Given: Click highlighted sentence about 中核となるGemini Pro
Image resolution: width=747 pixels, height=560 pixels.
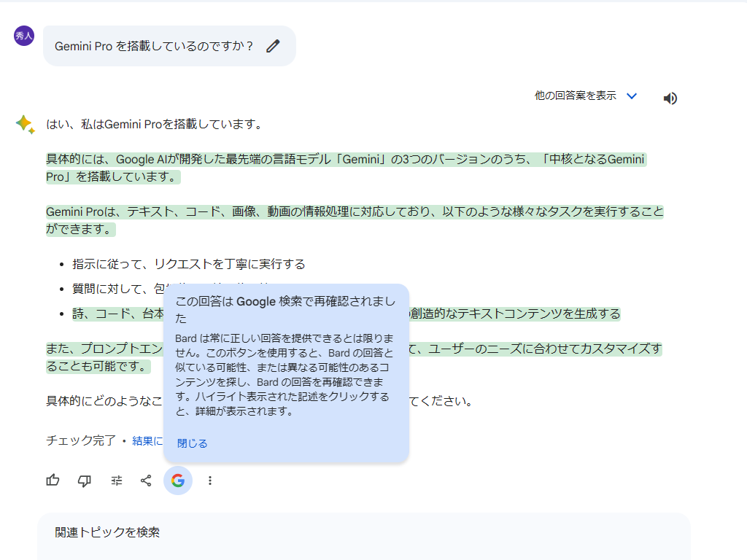Looking at the screenshot, I should pos(343,159).
